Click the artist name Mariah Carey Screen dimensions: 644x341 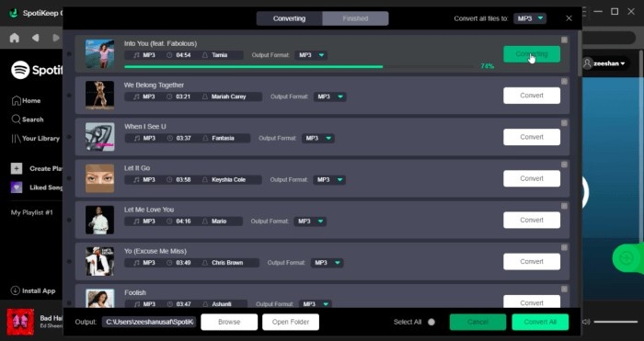(228, 97)
